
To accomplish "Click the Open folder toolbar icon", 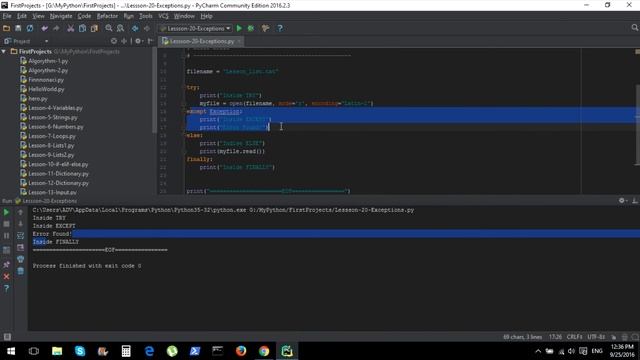I will coord(6,28).
